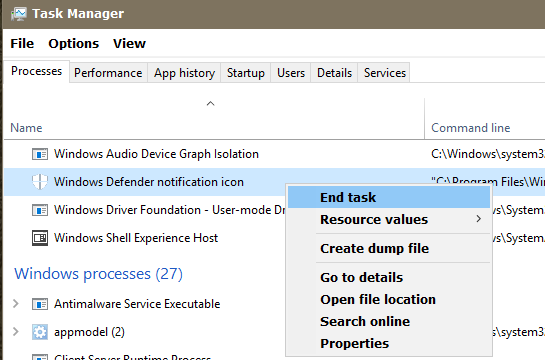
Task: Switch to the App history tab
Action: [184, 73]
